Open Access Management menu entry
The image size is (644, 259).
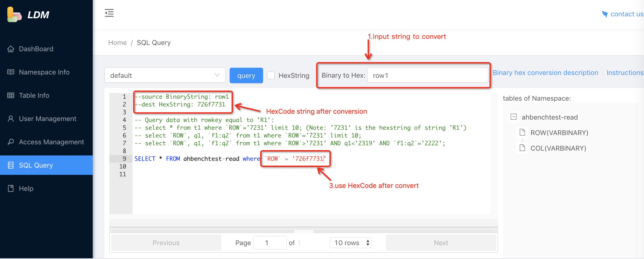click(x=46, y=142)
